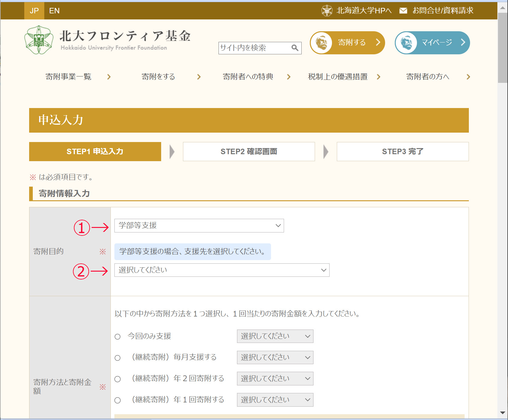Select (継続寄附) 年2回寄附する radio button

click(117, 379)
